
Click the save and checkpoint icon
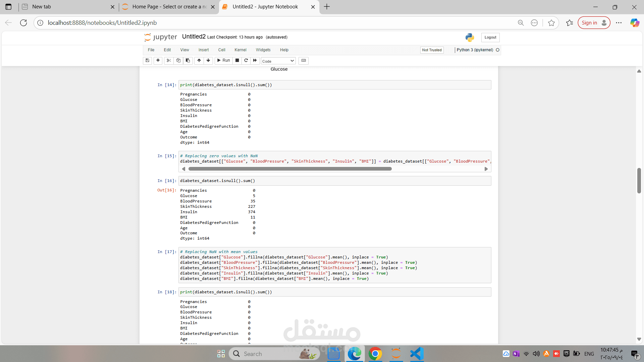click(x=147, y=60)
